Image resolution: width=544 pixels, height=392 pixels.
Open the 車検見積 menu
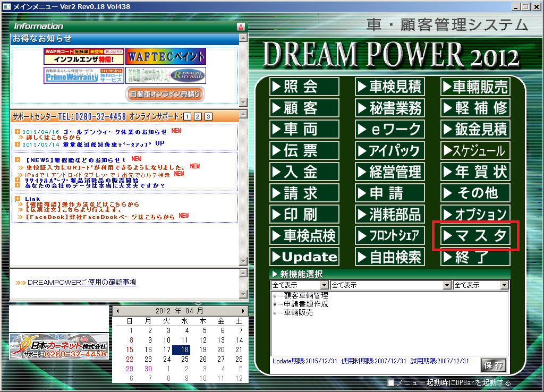coord(389,87)
